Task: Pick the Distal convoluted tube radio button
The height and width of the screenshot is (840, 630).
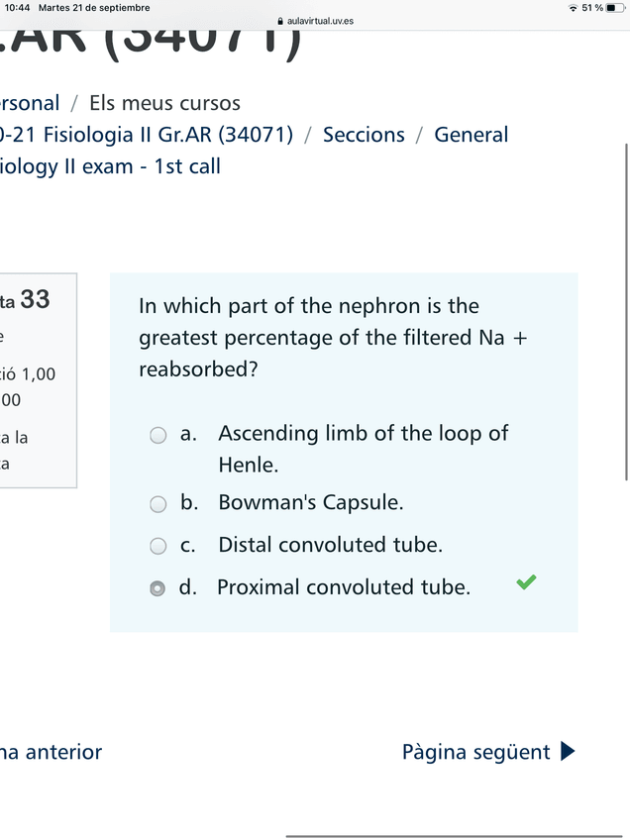Action: point(157,546)
